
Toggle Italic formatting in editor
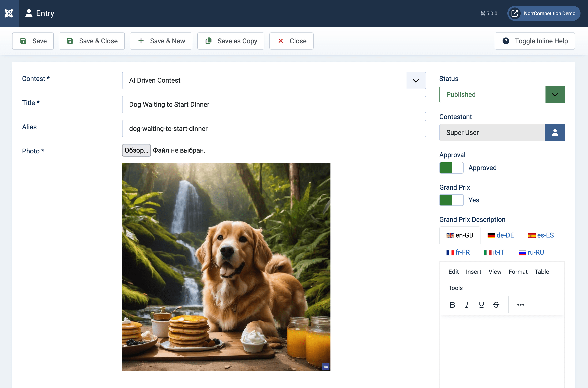467,305
